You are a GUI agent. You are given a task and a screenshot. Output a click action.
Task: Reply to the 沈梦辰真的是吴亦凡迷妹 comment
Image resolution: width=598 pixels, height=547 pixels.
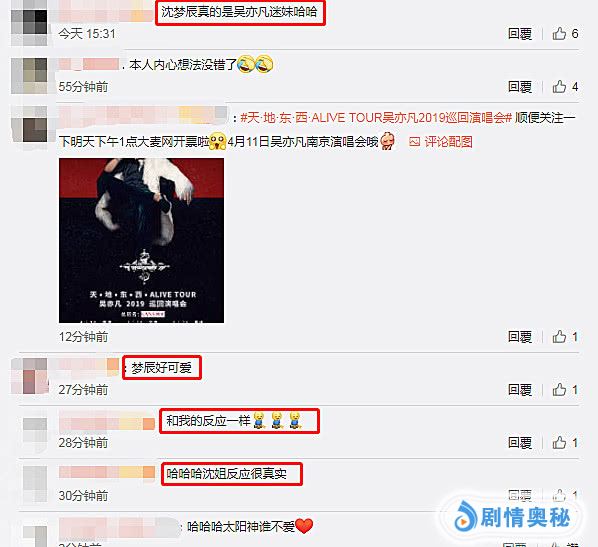(519, 34)
